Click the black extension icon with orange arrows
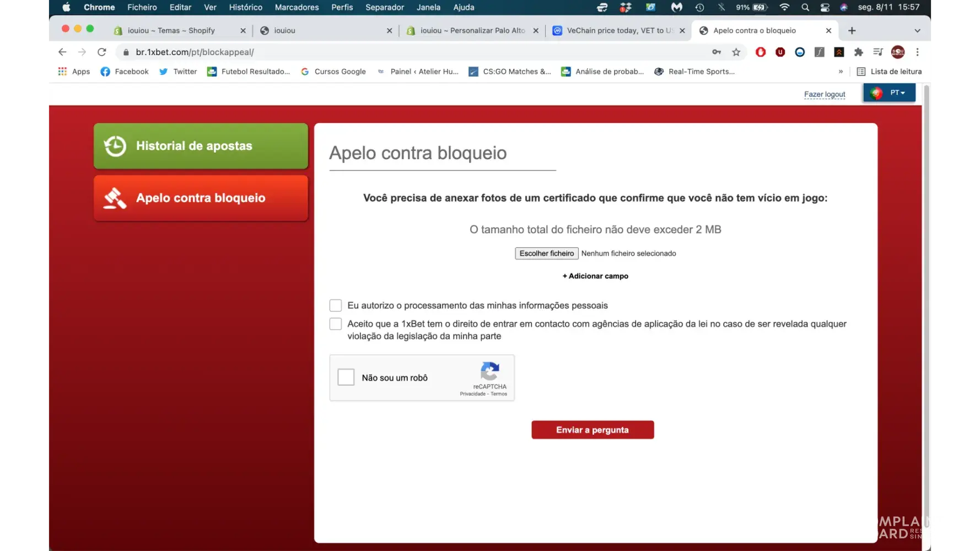The width and height of the screenshot is (980, 551). (839, 52)
